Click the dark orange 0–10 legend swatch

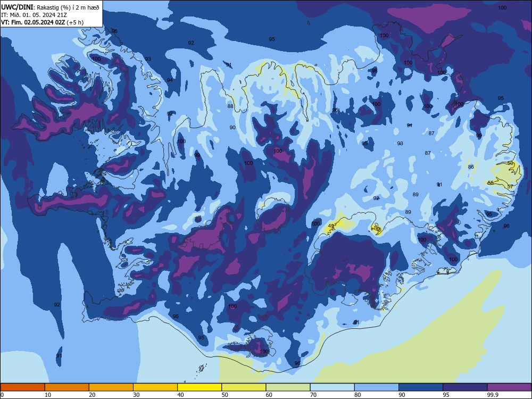(22, 387)
